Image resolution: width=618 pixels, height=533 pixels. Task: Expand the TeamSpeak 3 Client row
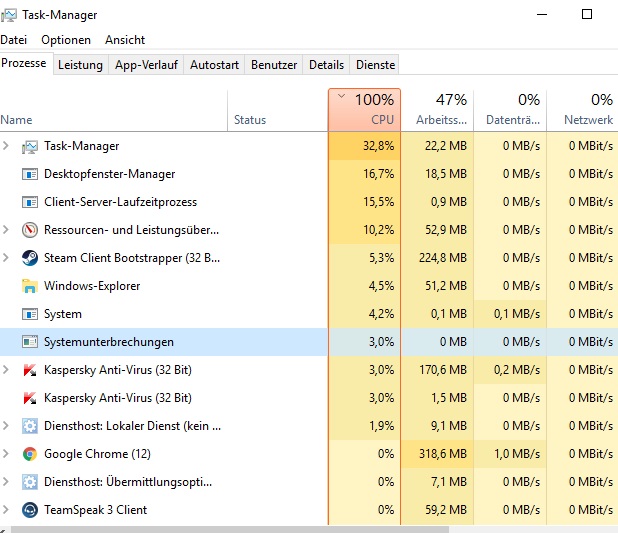point(8,510)
